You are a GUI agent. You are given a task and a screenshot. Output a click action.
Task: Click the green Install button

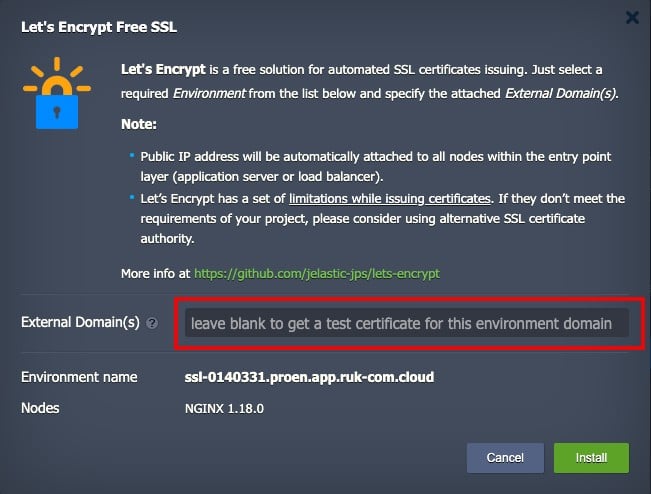pyautogui.click(x=591, y=457)
